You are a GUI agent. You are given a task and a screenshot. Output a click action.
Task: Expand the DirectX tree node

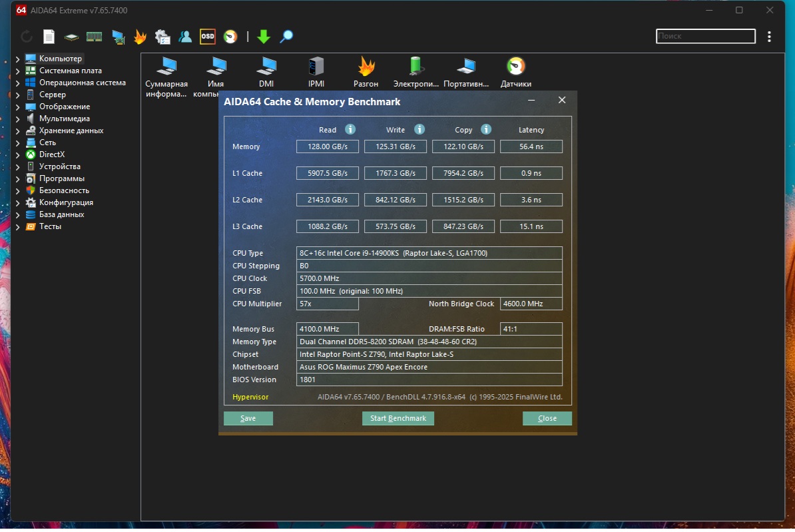tap(18, 154)
